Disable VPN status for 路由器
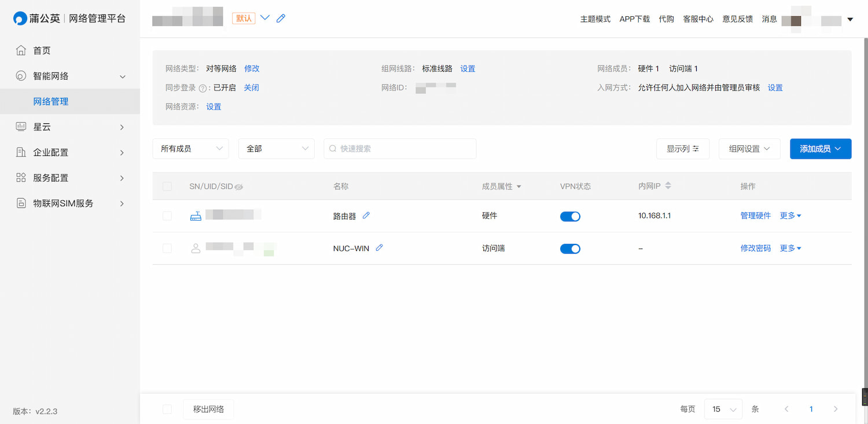Image resolution: width=868 pixels, height=424 pixels. click(570, 215)
